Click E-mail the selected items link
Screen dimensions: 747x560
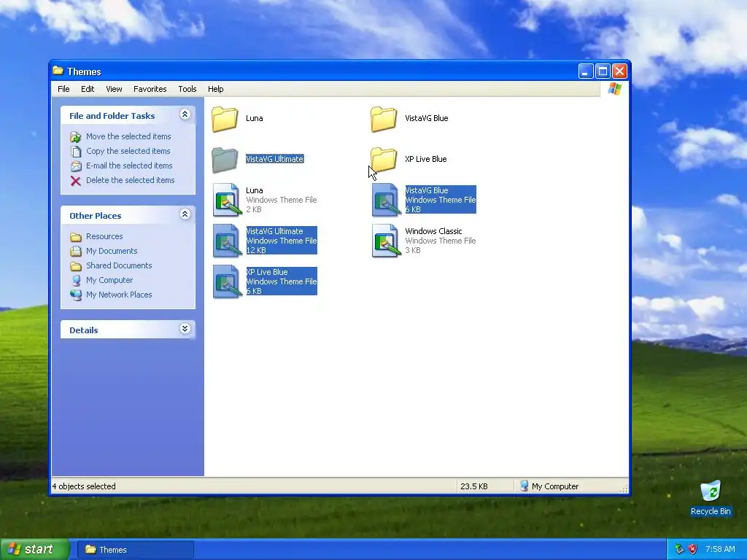tap(129, 166)
